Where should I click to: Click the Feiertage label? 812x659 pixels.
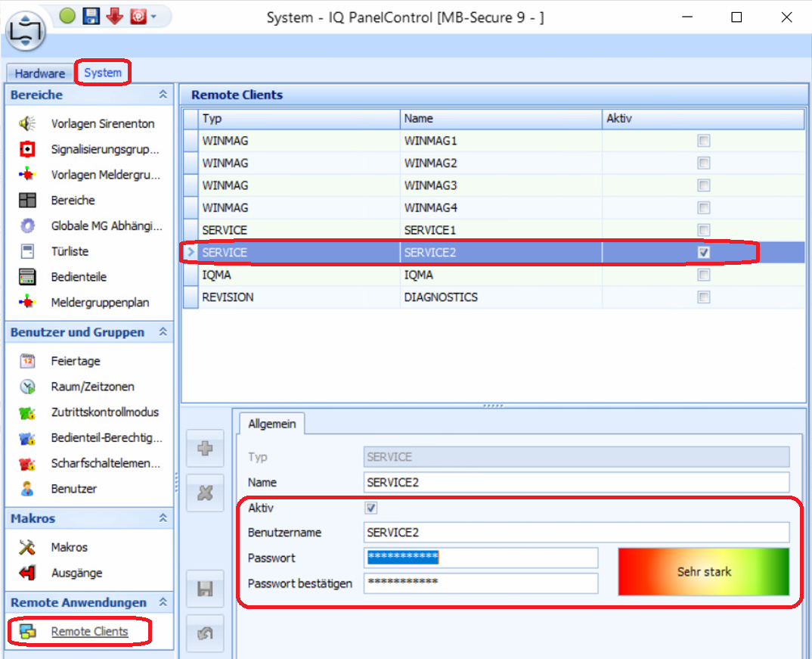click(76, 361)
